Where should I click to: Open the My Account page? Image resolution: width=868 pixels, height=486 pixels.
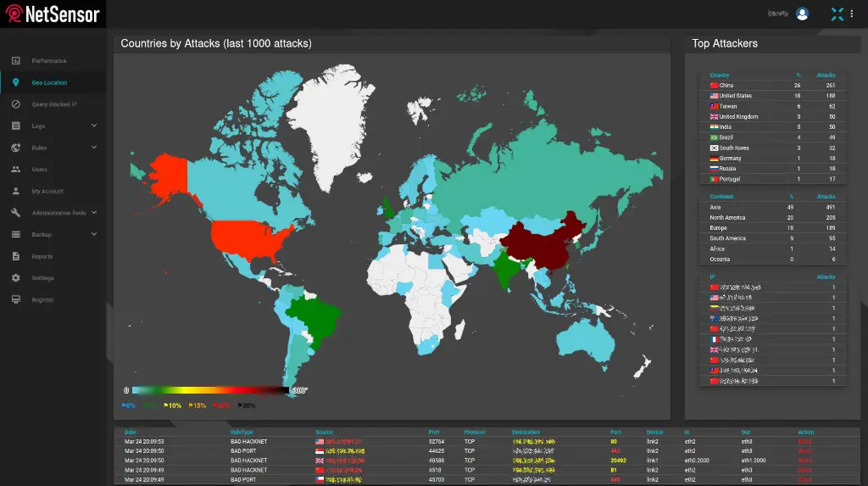(47, 191)
